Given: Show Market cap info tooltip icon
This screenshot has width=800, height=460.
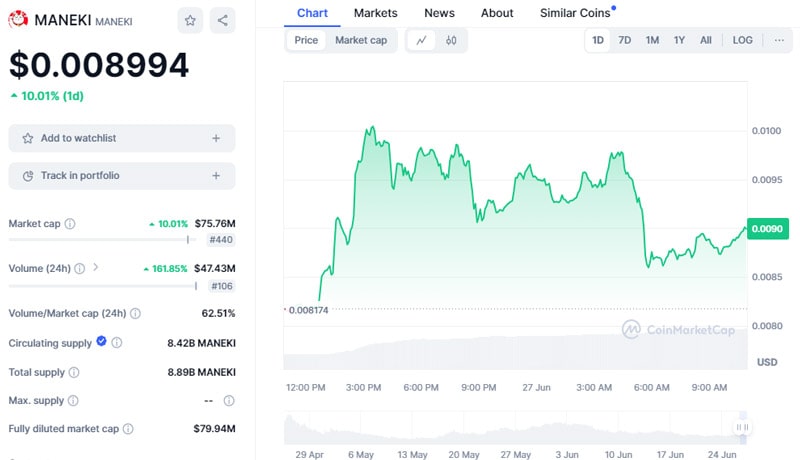Looking at the screenshot, I should coord(70,223).
